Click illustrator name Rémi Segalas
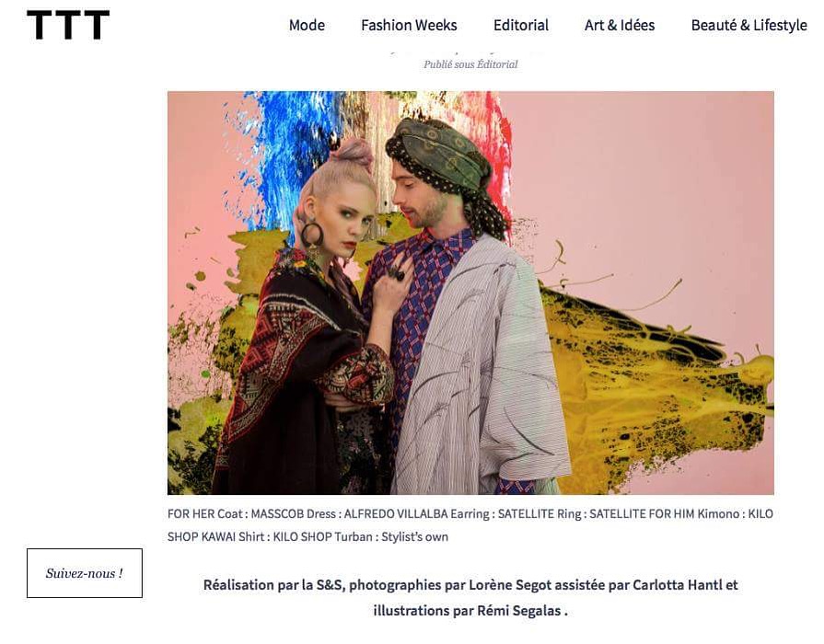This screenshot has height=644, width=824. [518, 611]
